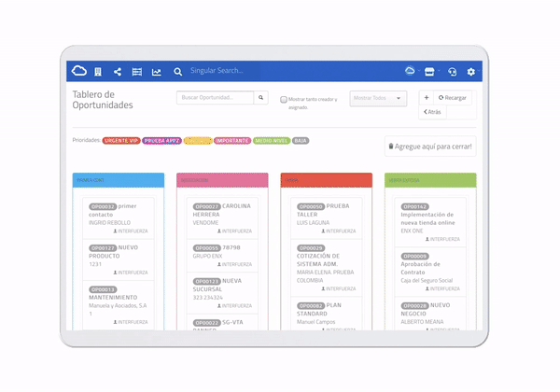This screenshot has width=560, height=392.
Task: Open the cloud logo home icon
Action: (79, 71)
